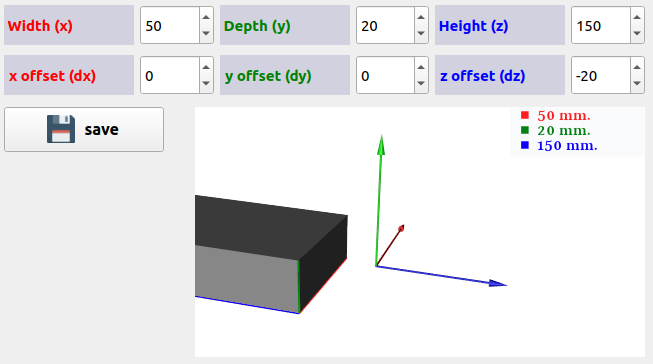Click the x offset (dx) value field
This screenshot has height=364, width=653.
click(x=170, y=75)
